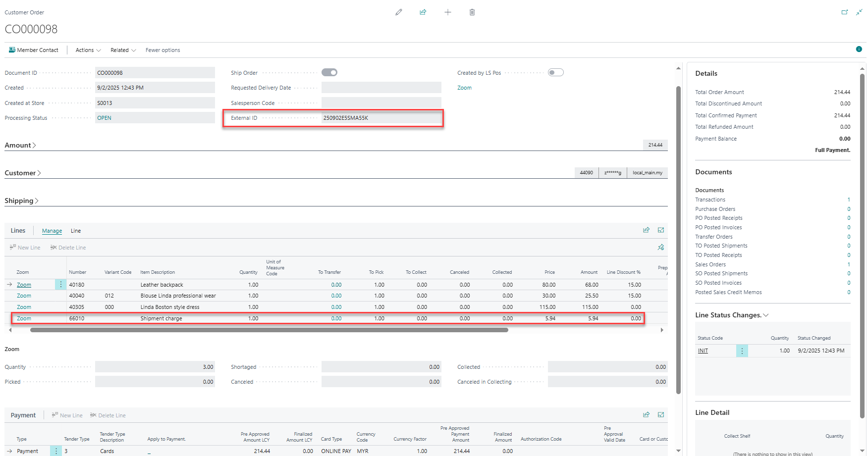Image resolution: width=868 pixels, height=456 pixels.
Task: Click the green info icon
Action: click(x=859, y=49)
